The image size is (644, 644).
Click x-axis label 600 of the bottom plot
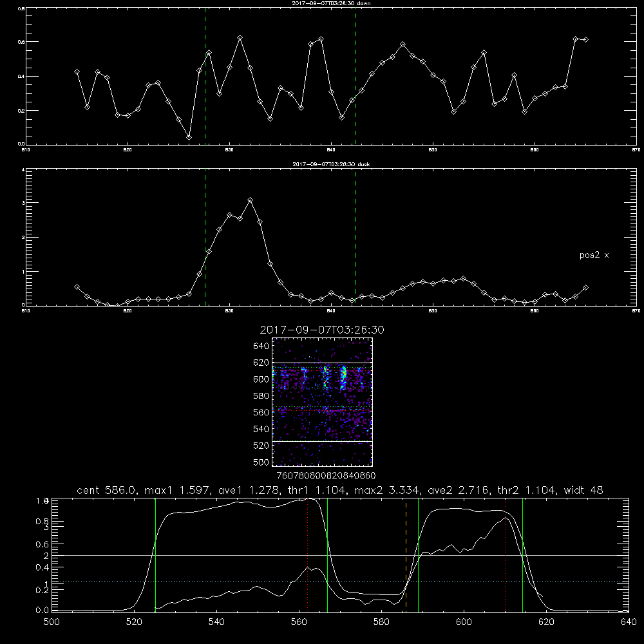(x=464, y=621)
